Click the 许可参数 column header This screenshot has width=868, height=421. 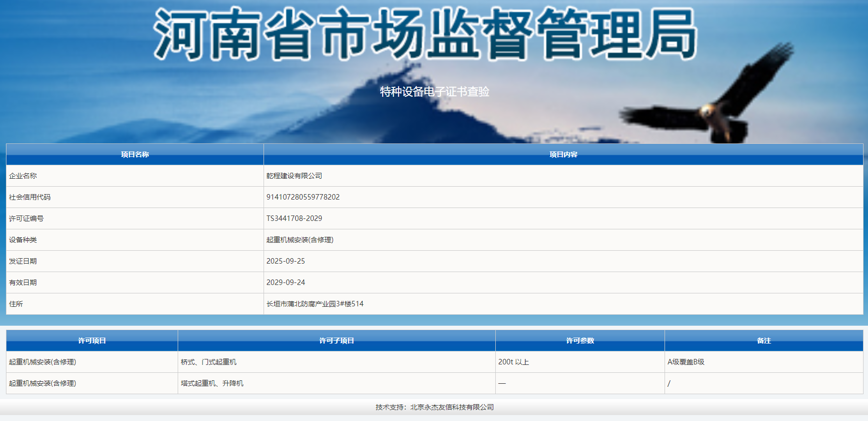pyautogui.click(x=580, y=341)
